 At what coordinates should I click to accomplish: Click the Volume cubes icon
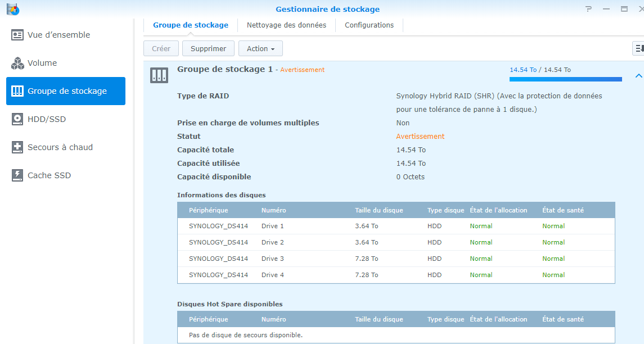[x=17, y=63]
